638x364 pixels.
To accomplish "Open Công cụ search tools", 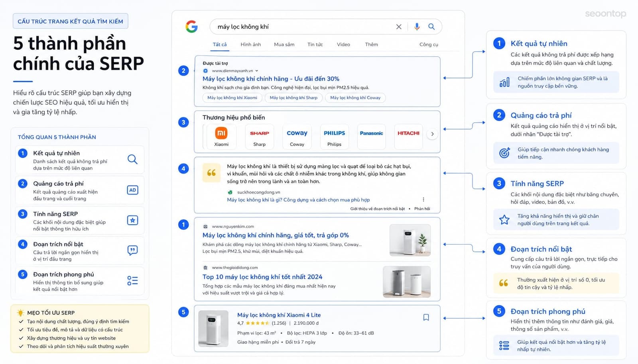I will (x=429, y=45).
